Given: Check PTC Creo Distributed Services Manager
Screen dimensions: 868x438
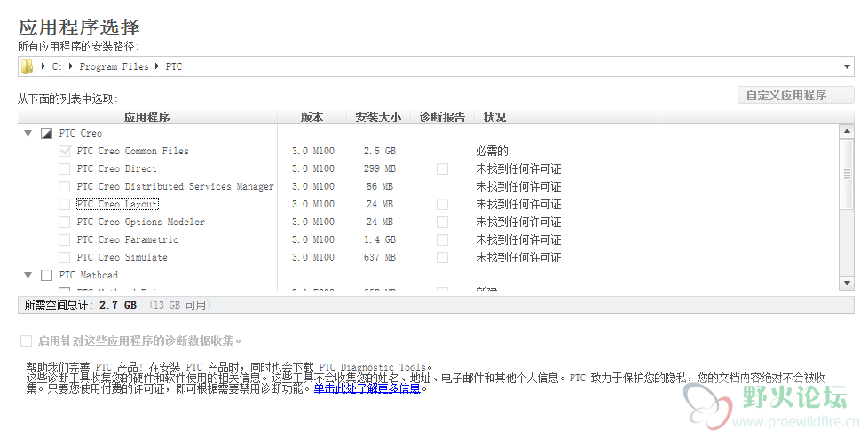Looking at the screenshot, I should [65, 186].
